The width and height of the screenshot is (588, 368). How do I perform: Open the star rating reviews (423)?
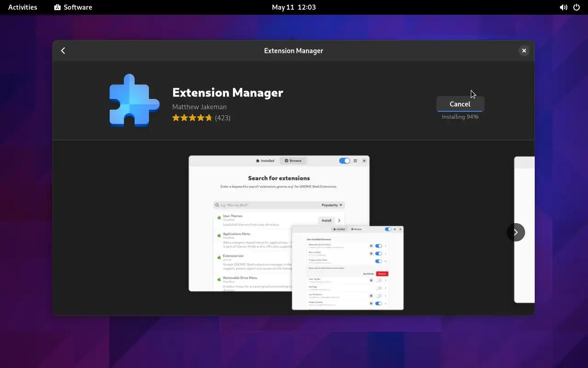[x=201, y=118]
